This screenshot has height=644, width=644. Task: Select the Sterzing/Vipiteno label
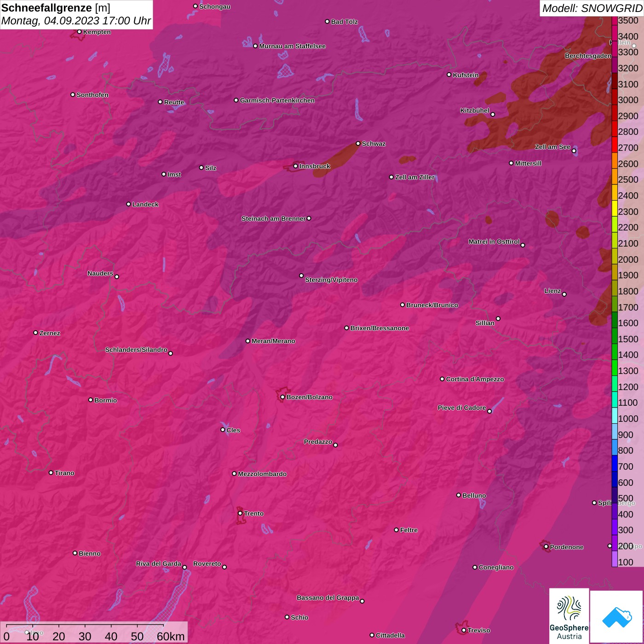[331, 280]
